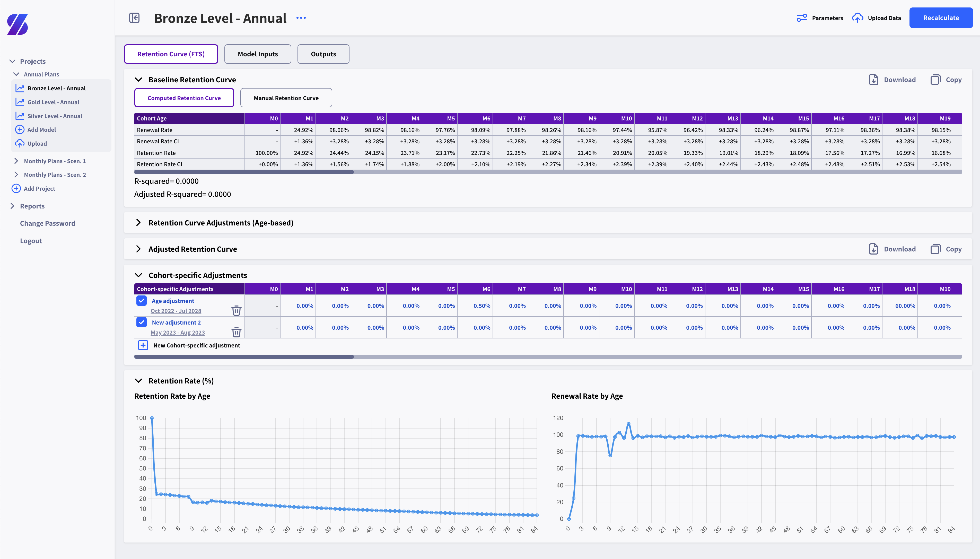Click the Parameters sliders icon
The width and height of the screenshot is (980, 559).
pos(801,18)
